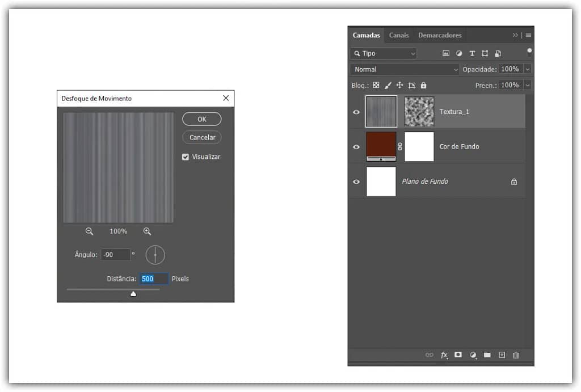This screenshot has width=581, height=392.
Task: Click the 100% zoom value in blur dialog
Action: (x=118, y=231)
